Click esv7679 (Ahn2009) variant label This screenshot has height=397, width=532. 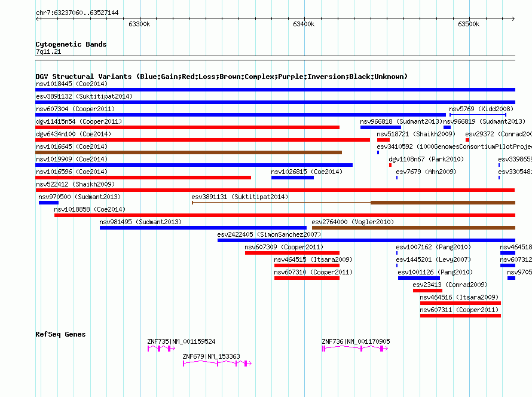(x=426, y=172)
